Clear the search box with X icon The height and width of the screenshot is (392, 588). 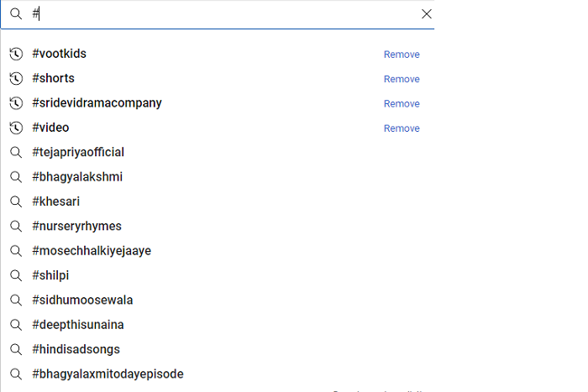tap(427, 14)
